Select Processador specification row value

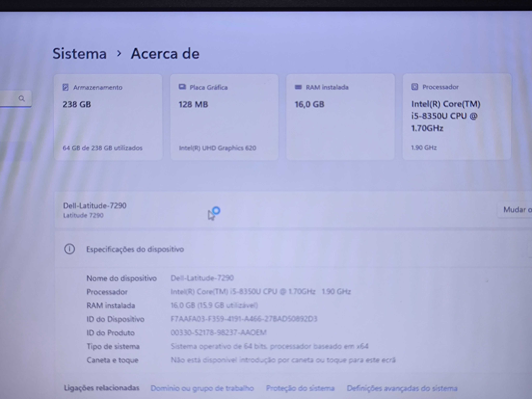tap(261, 292)
